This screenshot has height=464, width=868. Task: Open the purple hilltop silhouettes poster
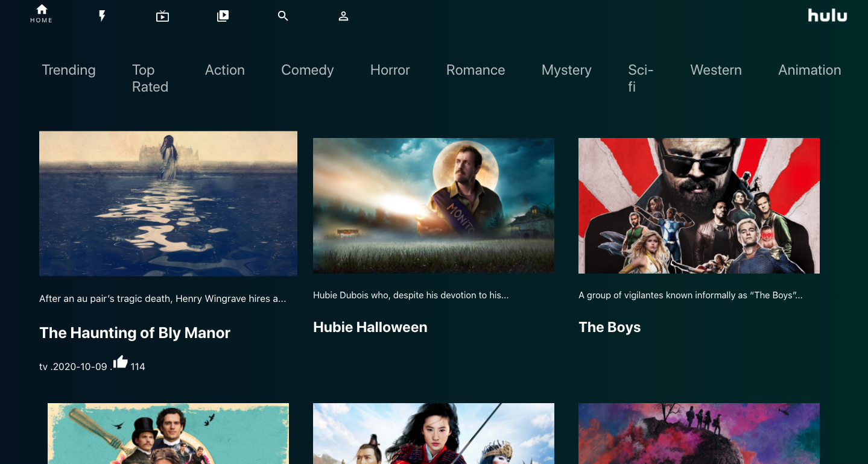pyautogui.click(x=699, y=433)
